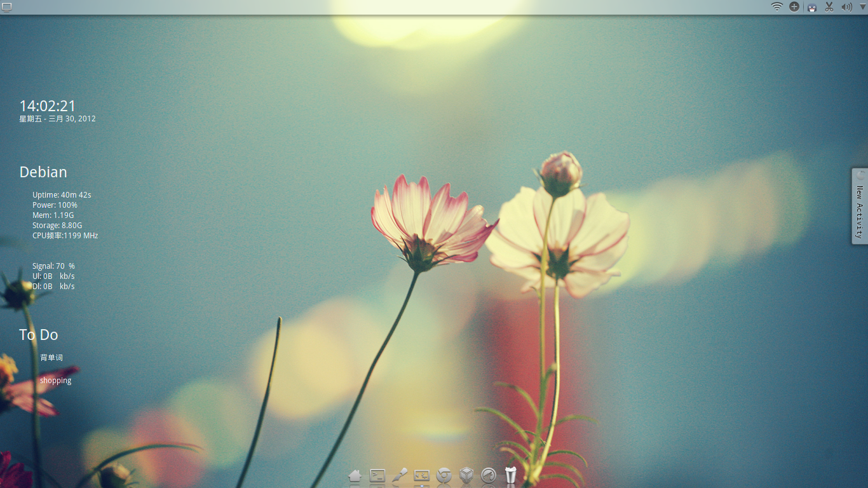
Task: Click the Ul: 0B kb/s line
Action: 54,276
